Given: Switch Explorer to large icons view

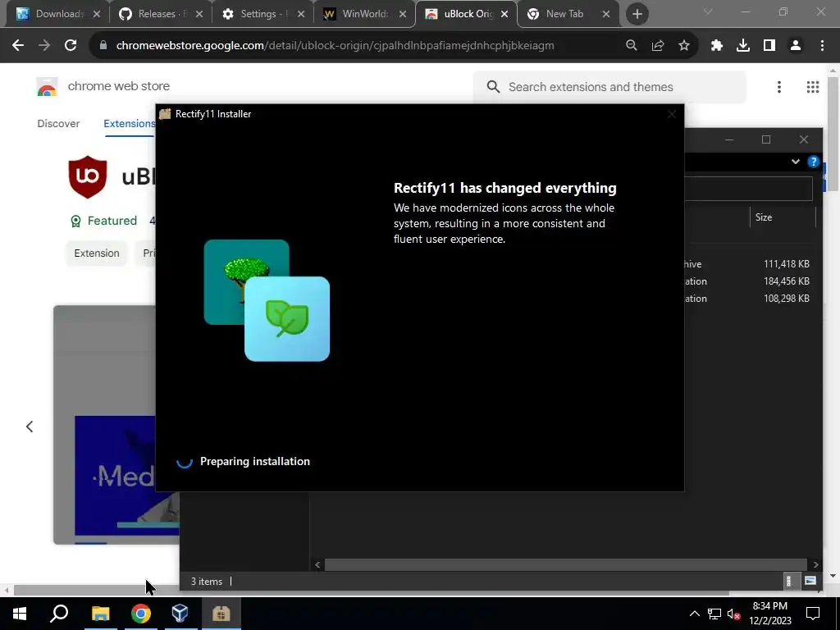Looking at the screenshot, I should tap(810, 581).
